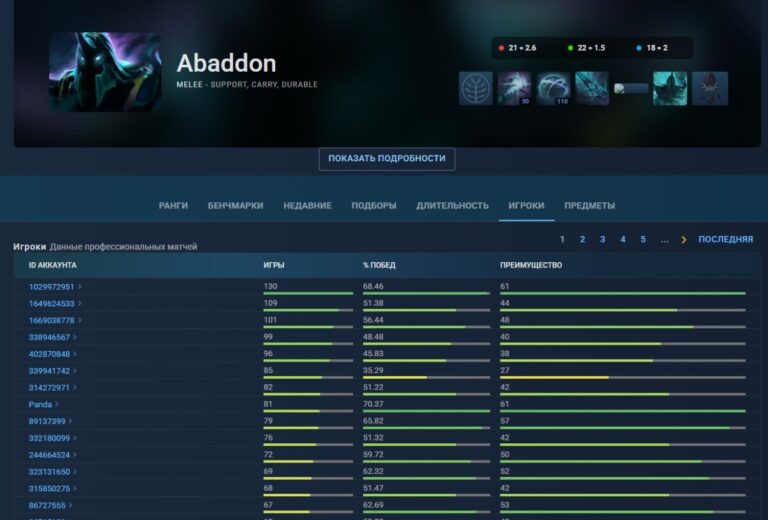The image size is (768, 520).
Task: Open account 315850275 profile
Action: click(49, 489)
